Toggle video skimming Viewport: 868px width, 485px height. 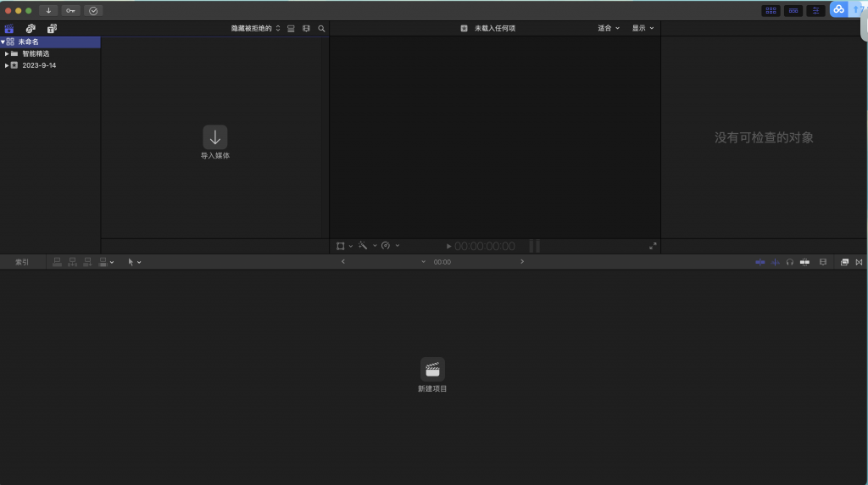pyautogui.click(x=760, y=262)
